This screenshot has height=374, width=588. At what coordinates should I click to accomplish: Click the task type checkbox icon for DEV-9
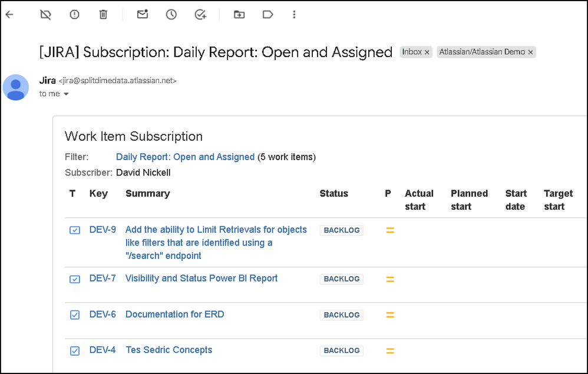(x=75, y=230)
